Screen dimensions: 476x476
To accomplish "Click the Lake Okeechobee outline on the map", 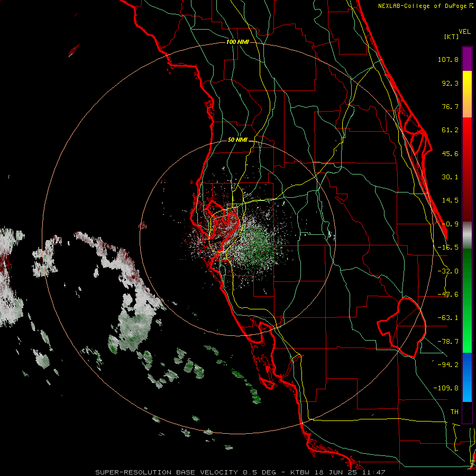I will tap(402, 327).
